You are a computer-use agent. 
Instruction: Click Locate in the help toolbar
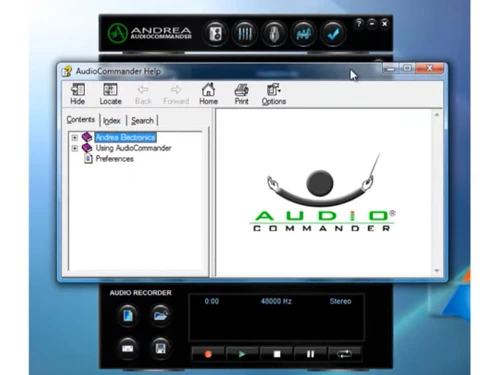(110, 94)
